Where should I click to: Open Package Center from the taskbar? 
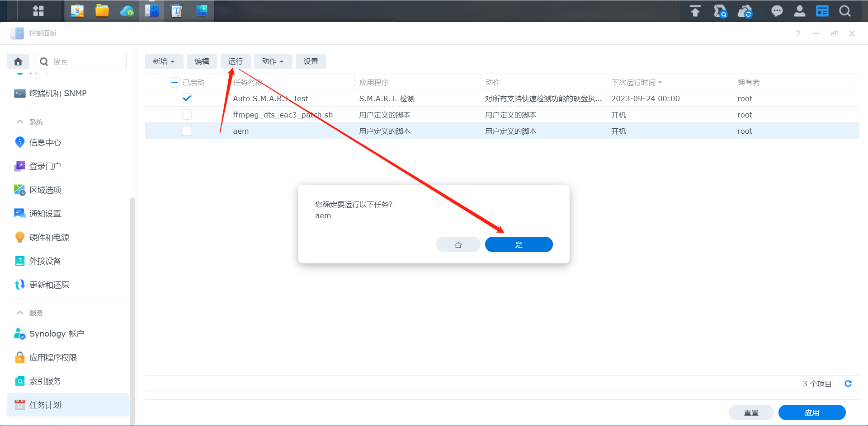pyautogui.click(x=77, y=11)
